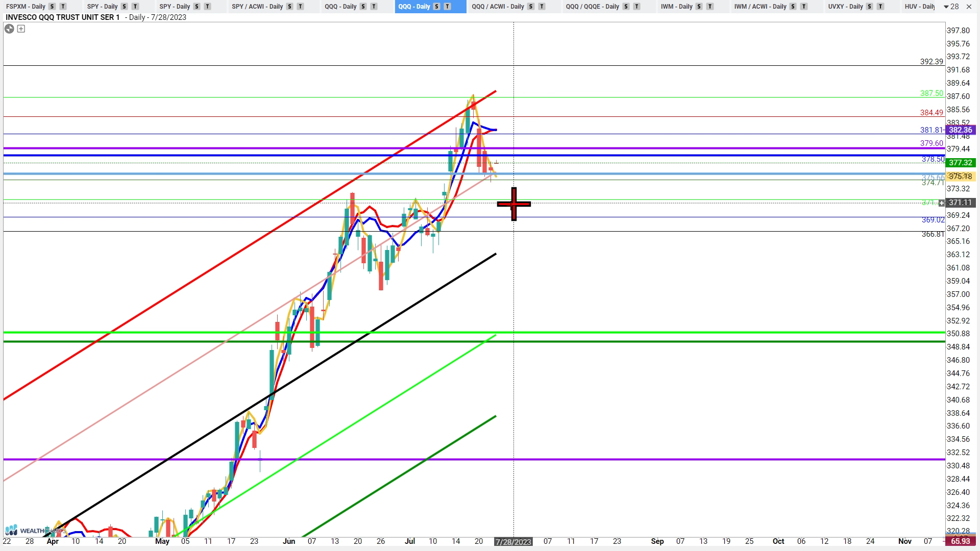Click the yellow 375.18 price tag
The width and height of the screenshot is (980, 551).
961,177
